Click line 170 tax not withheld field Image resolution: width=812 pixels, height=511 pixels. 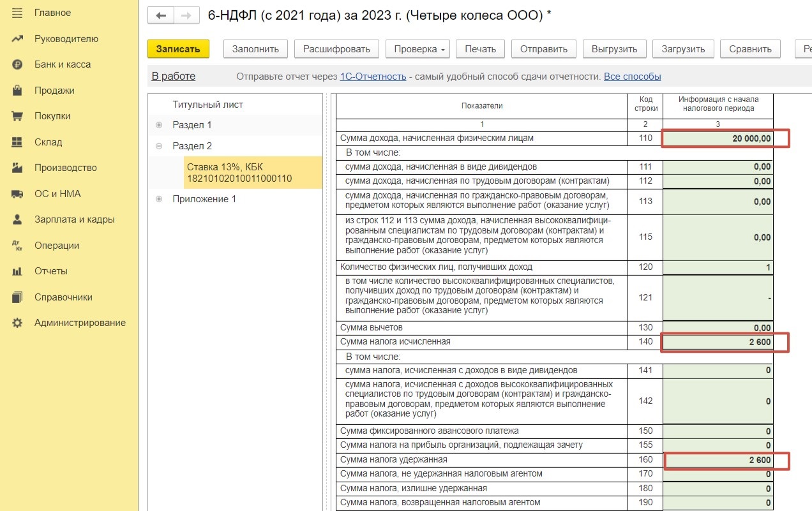click(x=718, y=474)
